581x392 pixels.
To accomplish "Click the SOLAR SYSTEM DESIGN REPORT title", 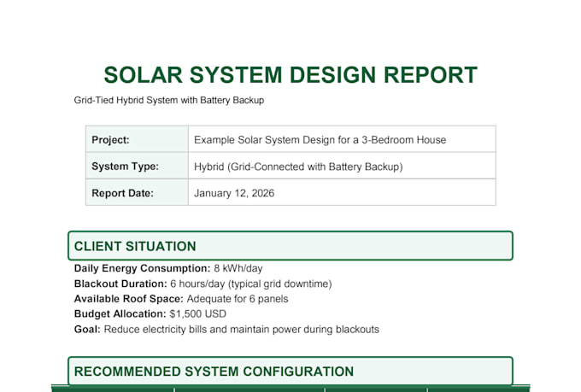I will point(290,75).
